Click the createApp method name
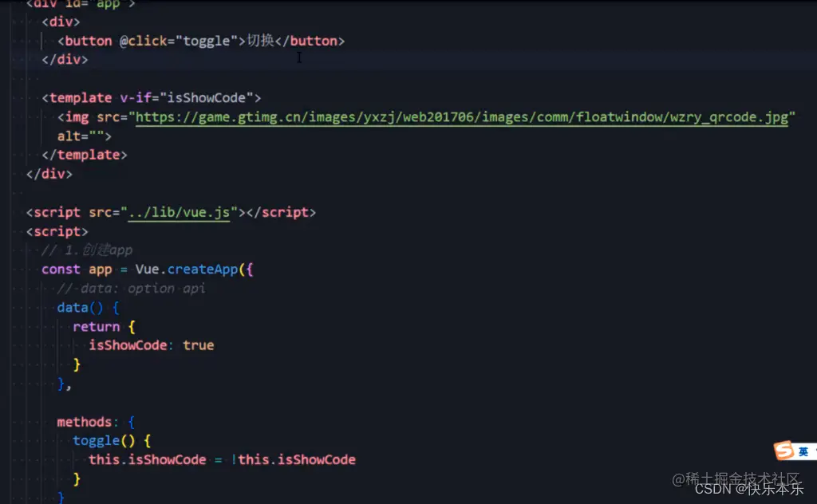This screenshot has width=817, height=504. coord(202,270)
